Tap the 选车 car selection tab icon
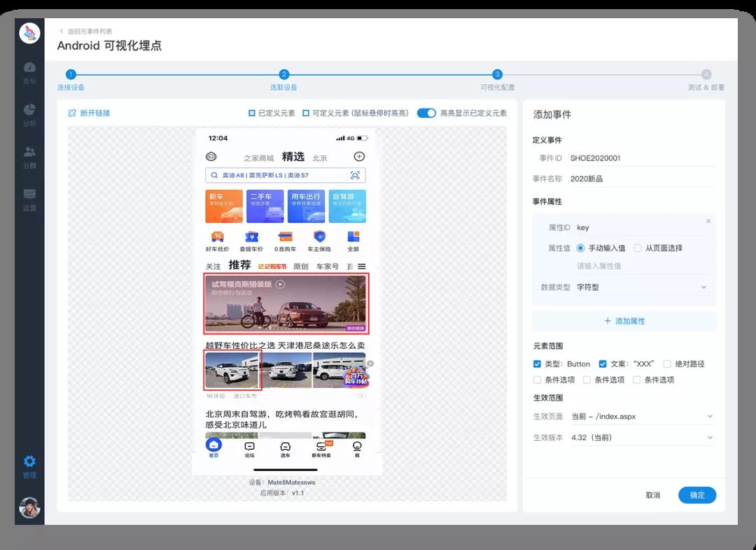756x550 pixels. pyautogui.click(x=286, y=446)
